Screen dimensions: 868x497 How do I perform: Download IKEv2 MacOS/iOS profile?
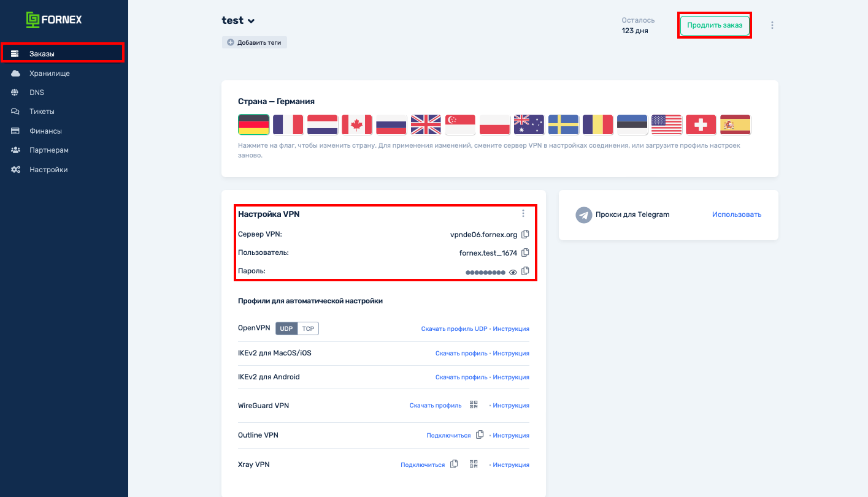(x=461, y=354)
